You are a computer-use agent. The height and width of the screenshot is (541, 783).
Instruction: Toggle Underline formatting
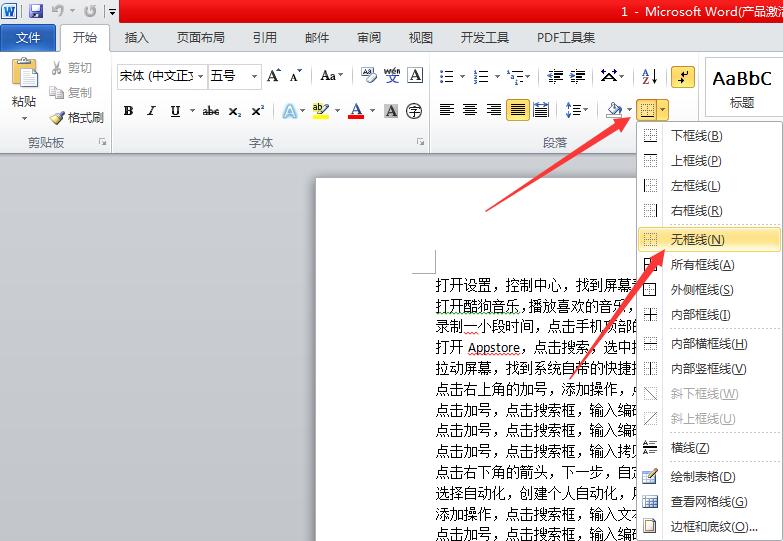pyautogui.click(x=175, y=111)
